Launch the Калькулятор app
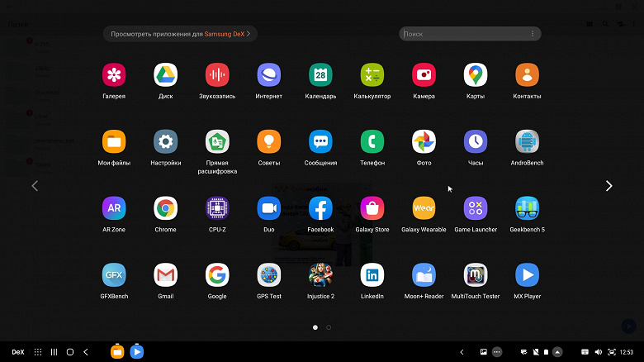644x362 pixels. coord(372,75)
